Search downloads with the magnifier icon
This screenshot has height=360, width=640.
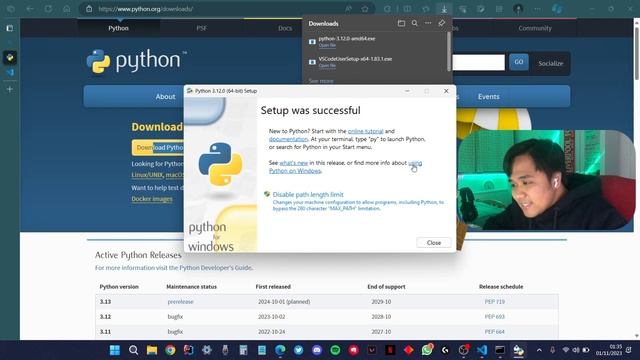click(415, 23)
